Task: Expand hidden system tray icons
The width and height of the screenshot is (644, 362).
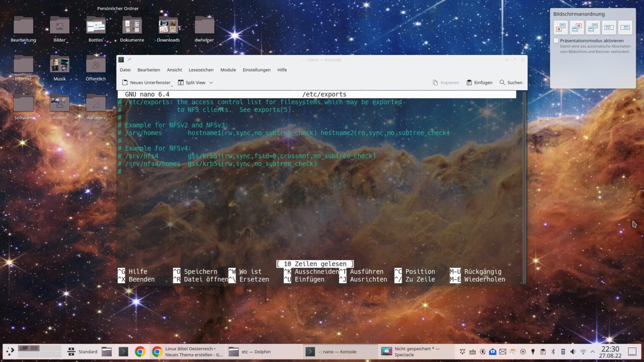Action: [x=593, y=352]
